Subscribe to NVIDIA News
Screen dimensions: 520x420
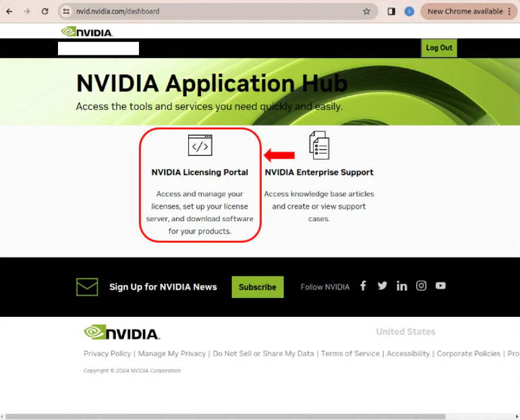pyautogui.click(x=258, y=287)
